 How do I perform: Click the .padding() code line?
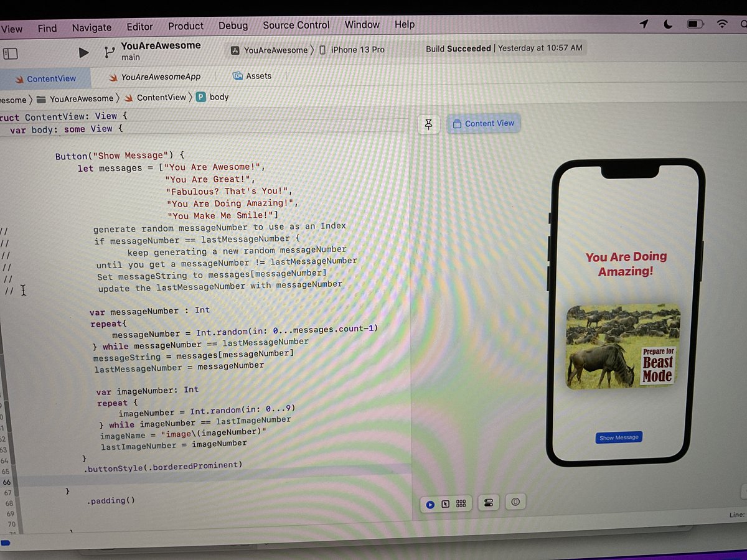(111, 501)
